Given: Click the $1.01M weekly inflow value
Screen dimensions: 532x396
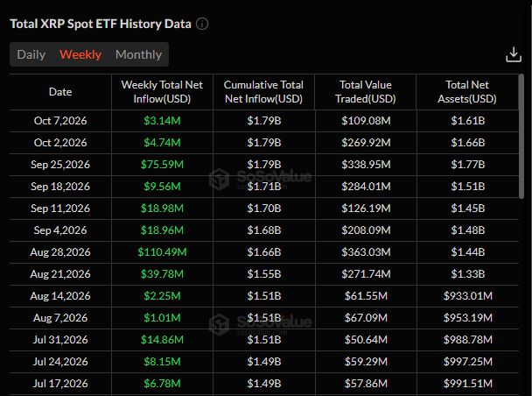Looking at the screenshot, I should (x=162, y=317).
